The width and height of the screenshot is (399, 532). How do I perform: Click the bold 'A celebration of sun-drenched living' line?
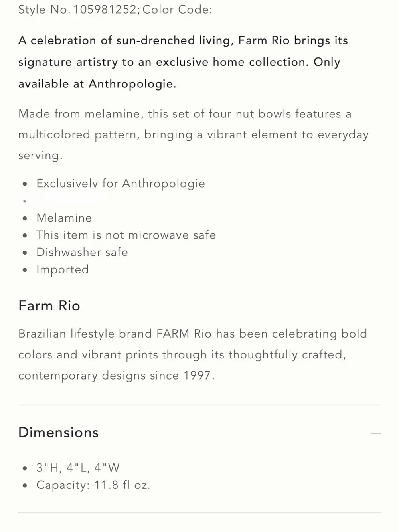(x=183, y=41)
